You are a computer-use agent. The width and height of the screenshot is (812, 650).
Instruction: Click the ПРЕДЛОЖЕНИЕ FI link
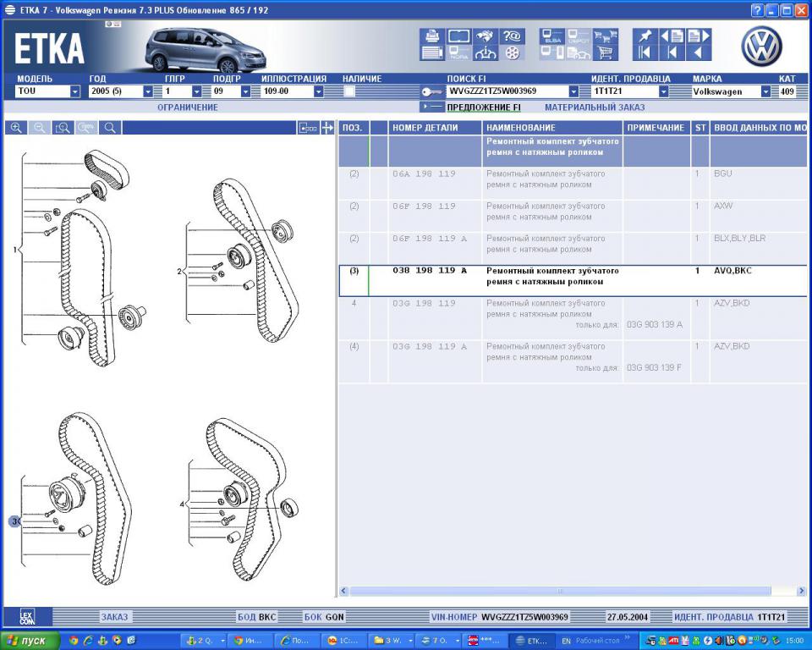pyautogui.click(x=484, y=107)
